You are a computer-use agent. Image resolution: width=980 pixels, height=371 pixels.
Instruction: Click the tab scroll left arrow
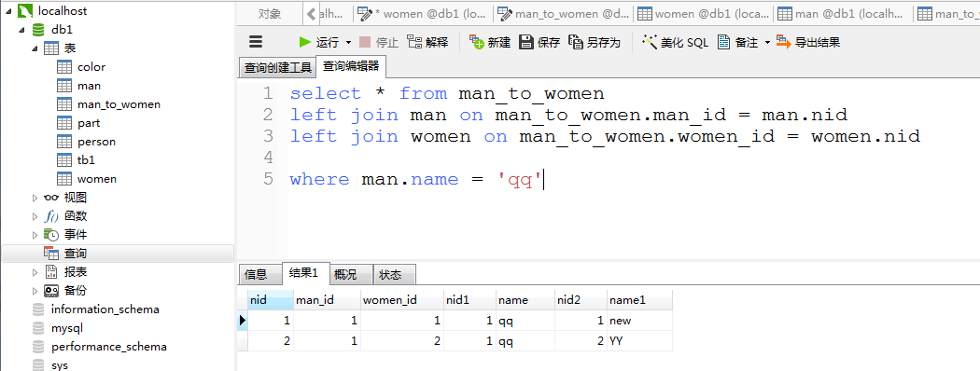pyautogui.click(x=312, y=14)
